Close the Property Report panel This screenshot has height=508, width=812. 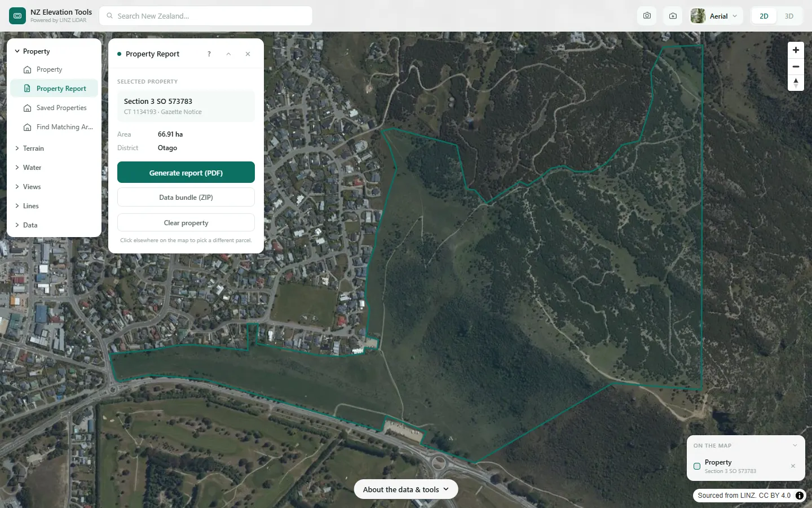click(248, 54)
